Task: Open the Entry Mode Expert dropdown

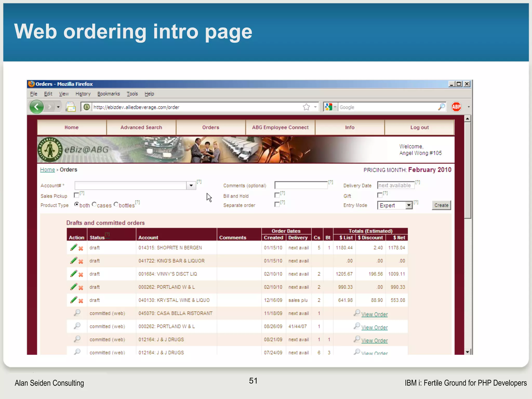Action: coord(409,205)
